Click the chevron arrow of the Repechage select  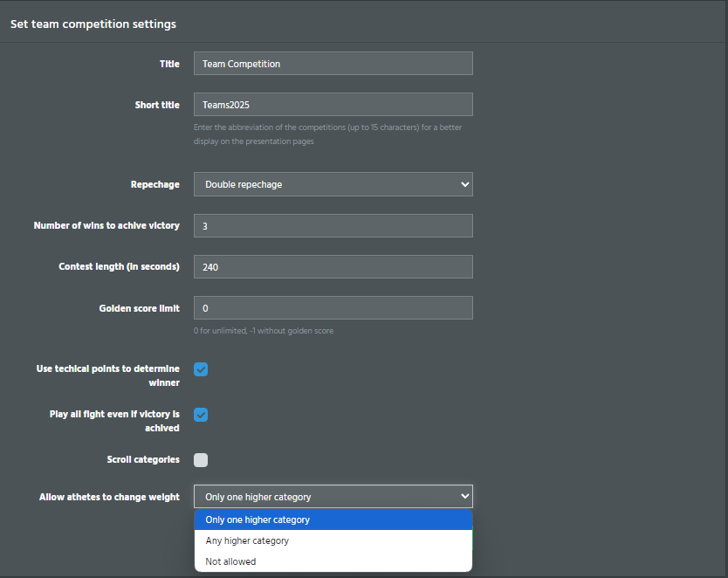[x=464, y=184]
